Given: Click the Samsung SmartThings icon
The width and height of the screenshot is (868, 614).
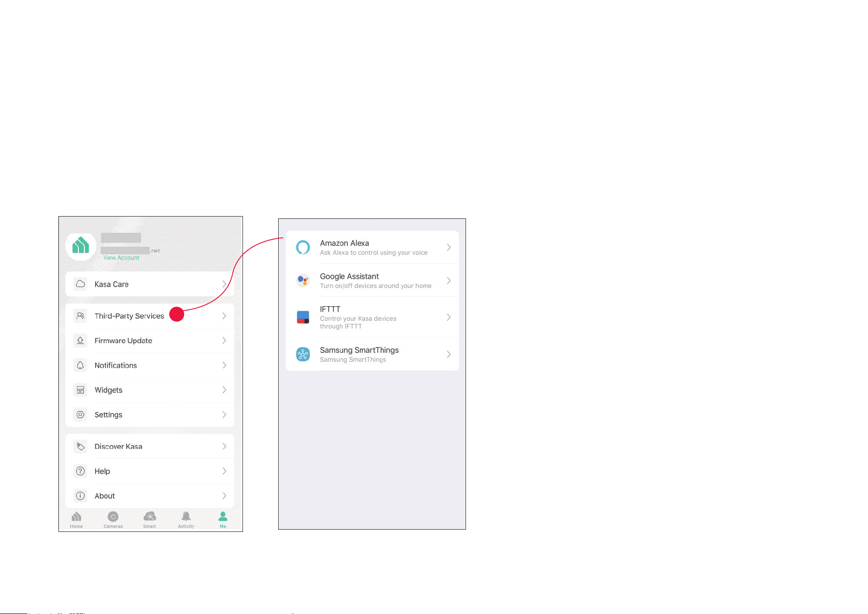Looking at the screenshot, I should [x=303, y=354].
